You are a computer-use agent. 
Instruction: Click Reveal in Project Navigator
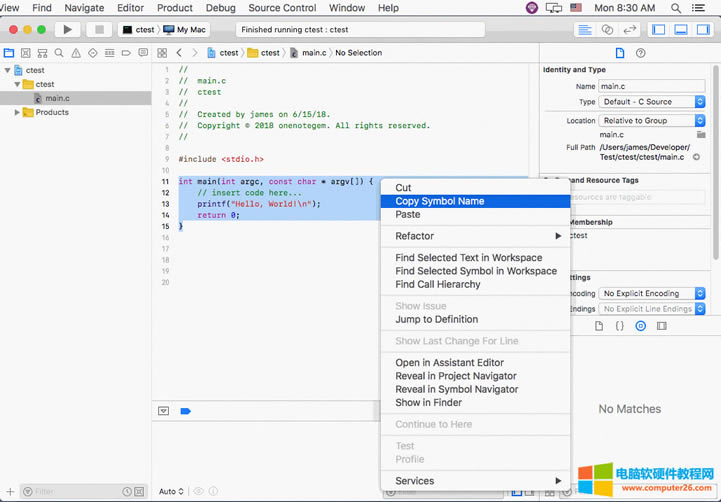pyautogui.click(x=456, y=376)
